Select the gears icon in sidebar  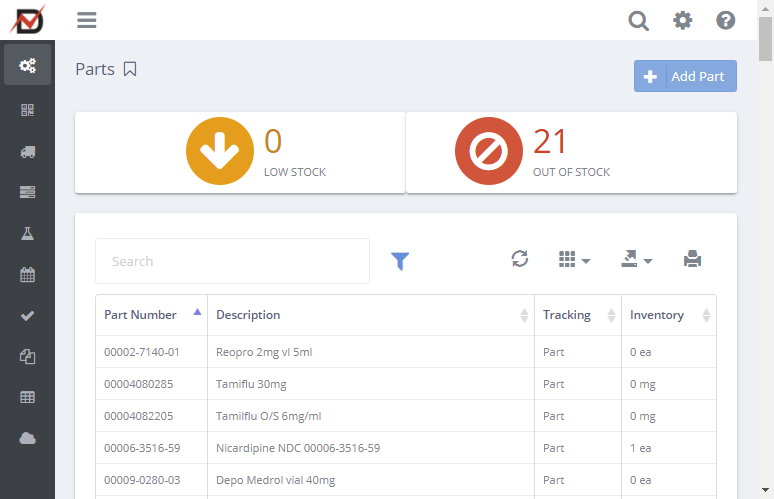point(28,65)
